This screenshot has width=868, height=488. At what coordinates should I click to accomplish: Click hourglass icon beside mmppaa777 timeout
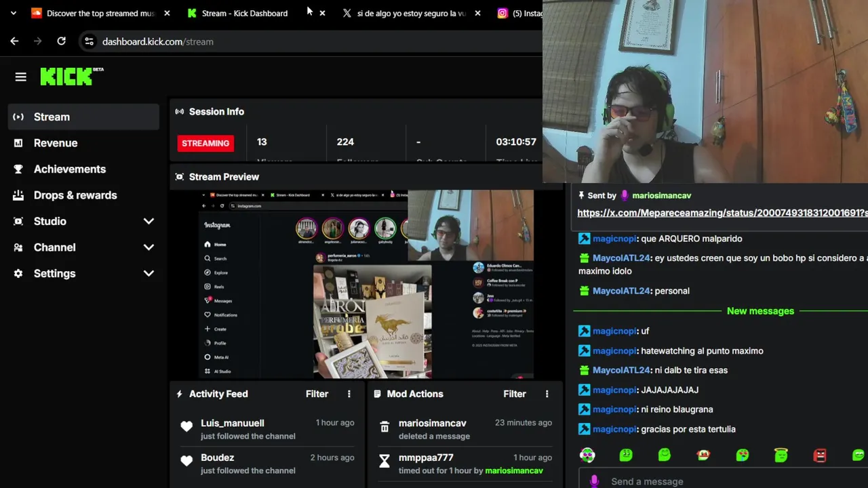[x=384, y=462]
